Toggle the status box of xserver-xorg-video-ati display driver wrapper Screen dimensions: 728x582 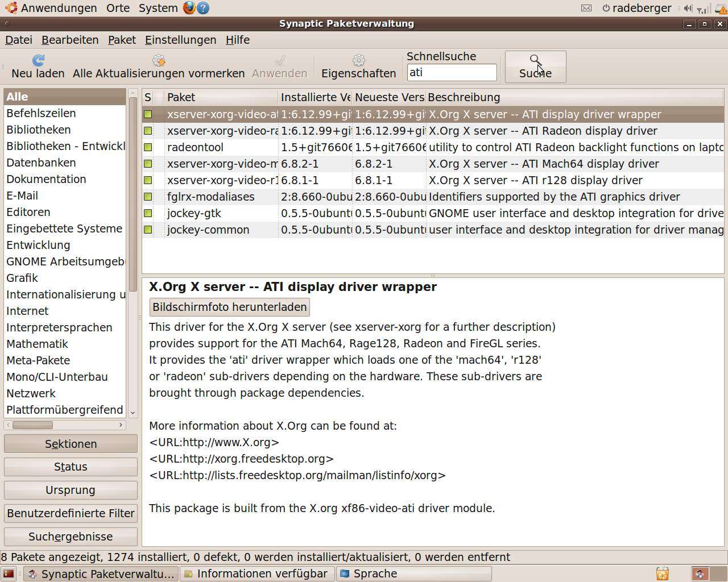pyautogui.click(x=148, y=114)
